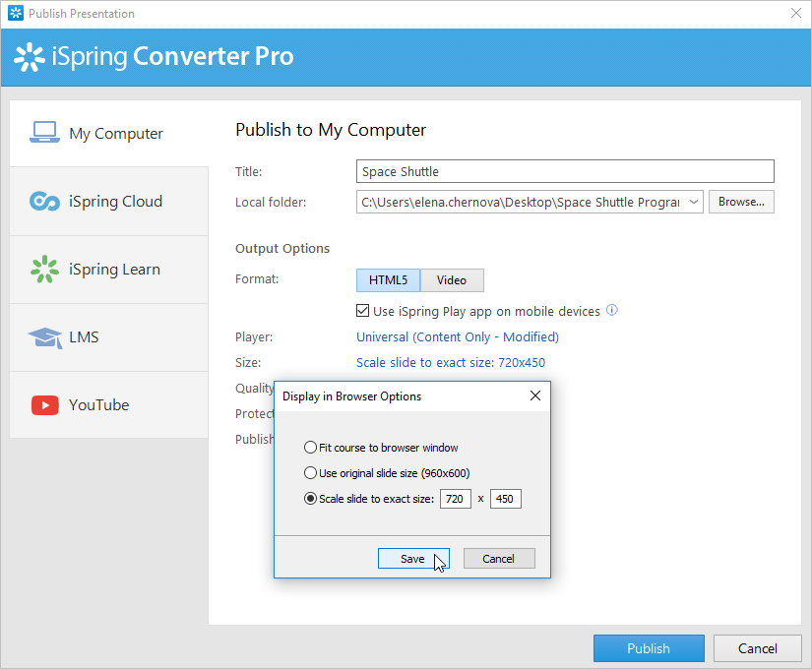Click Cancel in the Publish Presentation window
812x669 pixels.
point(757,648)
